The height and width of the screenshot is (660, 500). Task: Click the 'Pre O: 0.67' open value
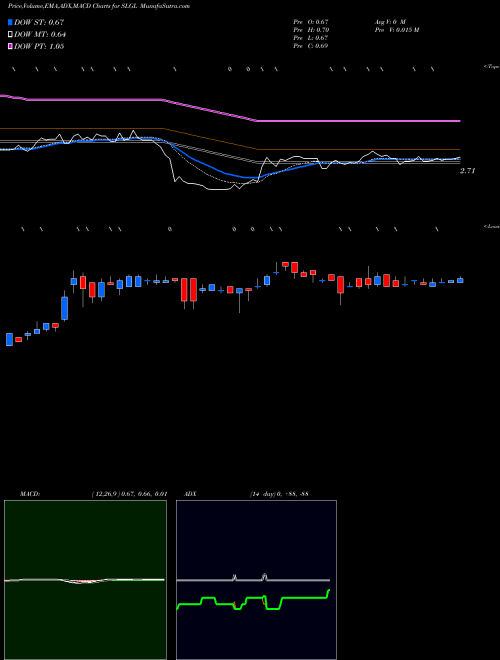pos(311,22)
